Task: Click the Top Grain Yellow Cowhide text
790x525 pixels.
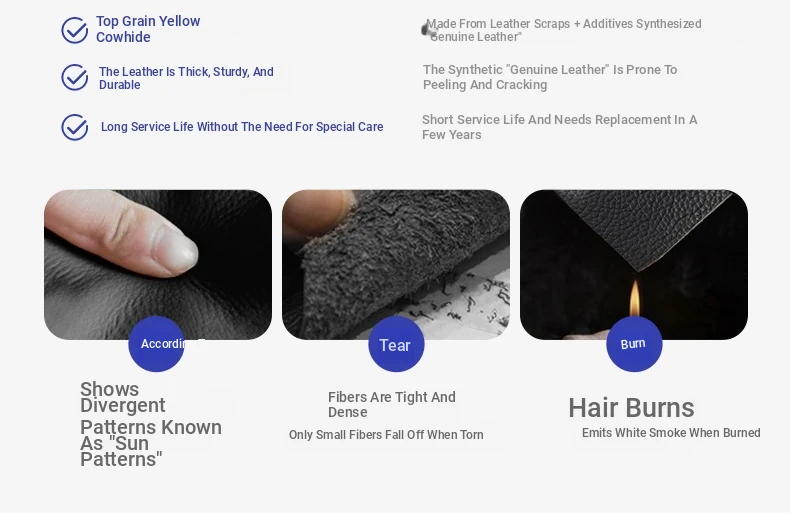Action: (x=148, y=29)
